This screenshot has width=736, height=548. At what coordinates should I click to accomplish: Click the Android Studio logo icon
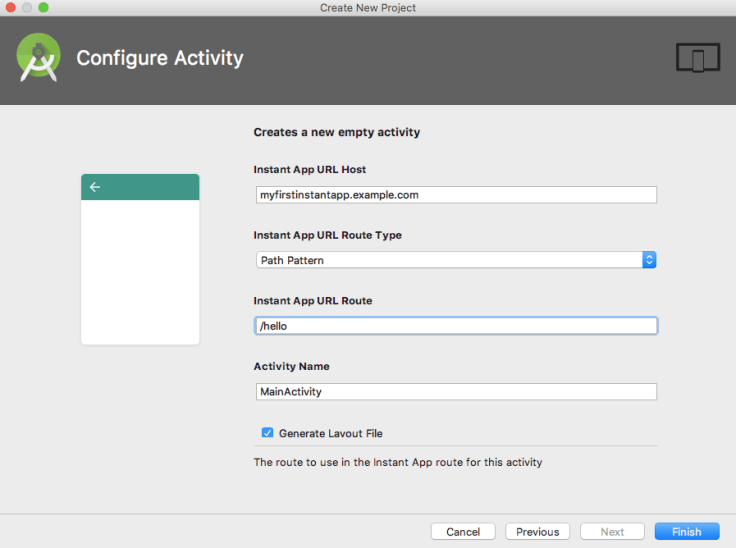pyautogui.click(x=38, y=58)
